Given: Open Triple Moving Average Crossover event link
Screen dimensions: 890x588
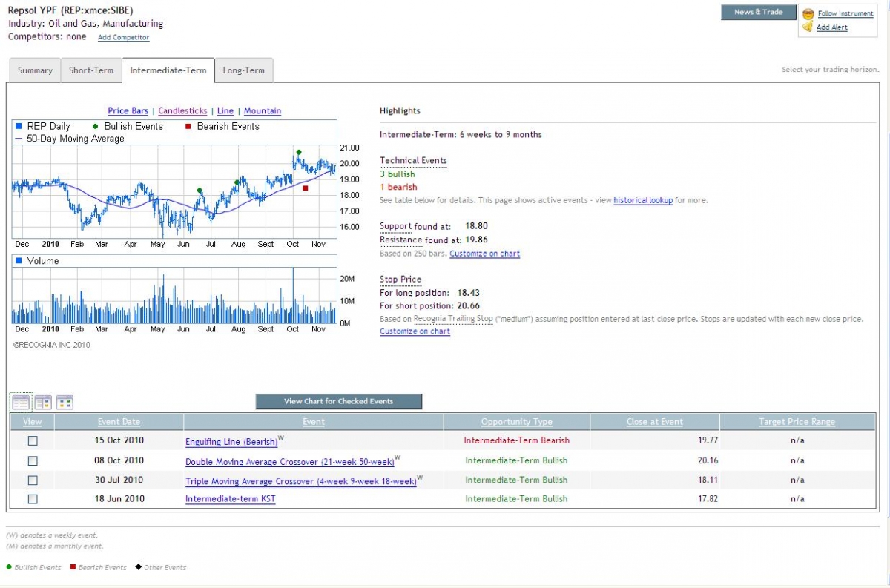Looking at the screenshot, I should click(300, 480).
